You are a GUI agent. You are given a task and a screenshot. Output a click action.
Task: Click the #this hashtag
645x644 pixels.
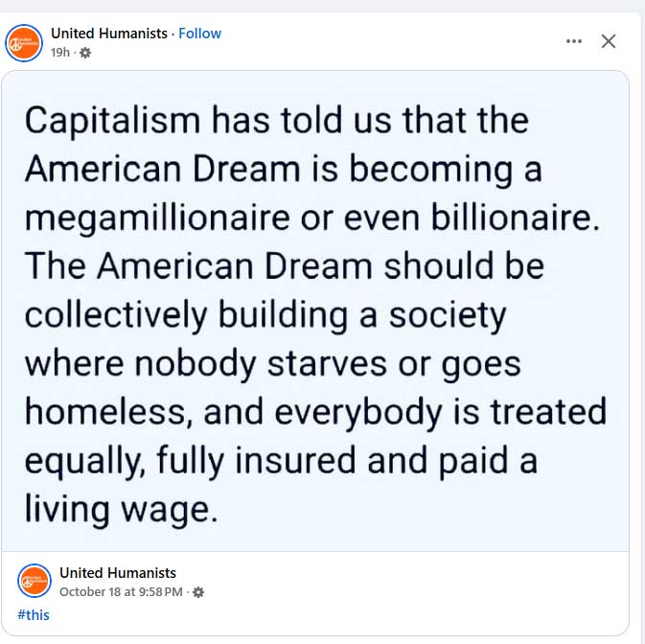[34, 615]
